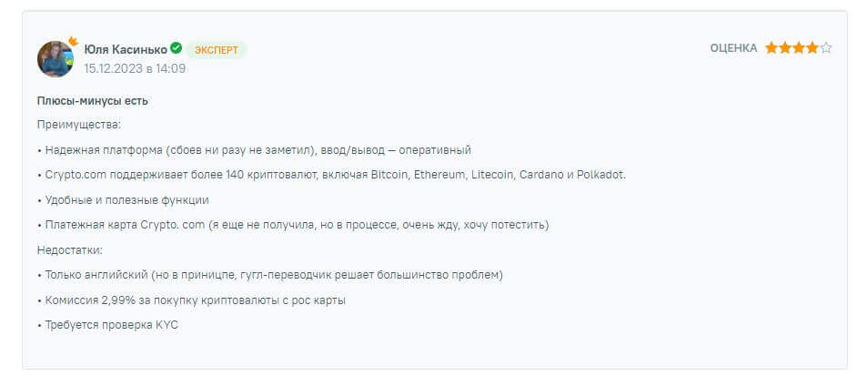
Task: Select the second rating star
Action: click(784, 48)
